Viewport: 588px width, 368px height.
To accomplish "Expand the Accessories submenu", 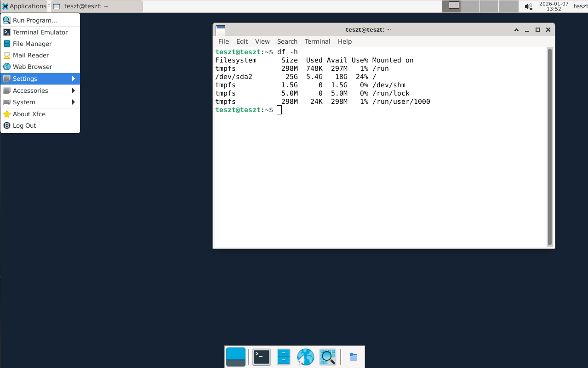I will pyautogui.click(x=30, y=91).
